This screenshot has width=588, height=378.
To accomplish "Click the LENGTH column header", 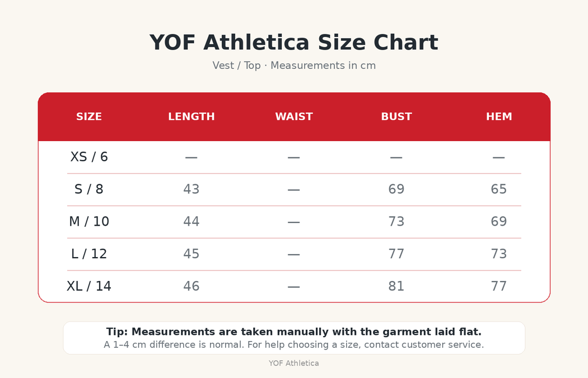I will click(192, 116).
